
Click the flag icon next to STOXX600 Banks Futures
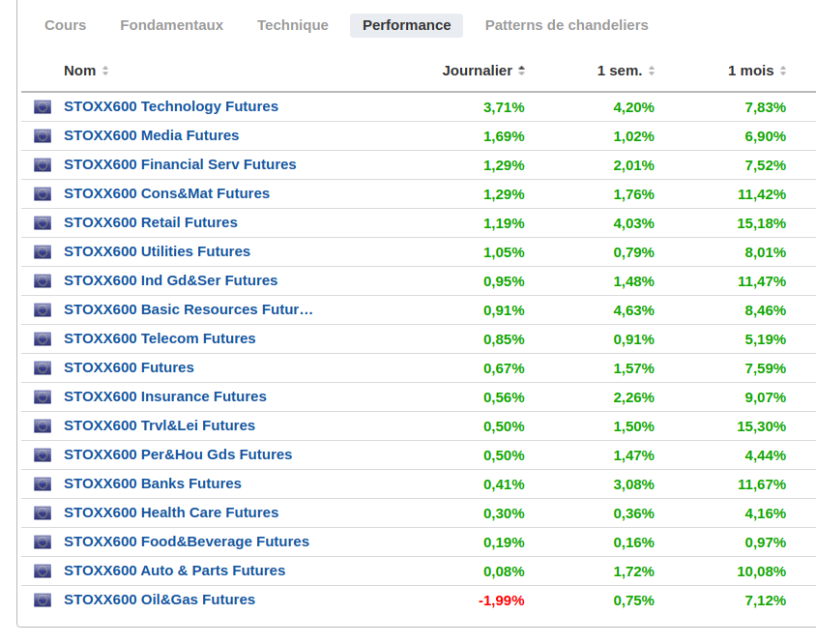43,484
